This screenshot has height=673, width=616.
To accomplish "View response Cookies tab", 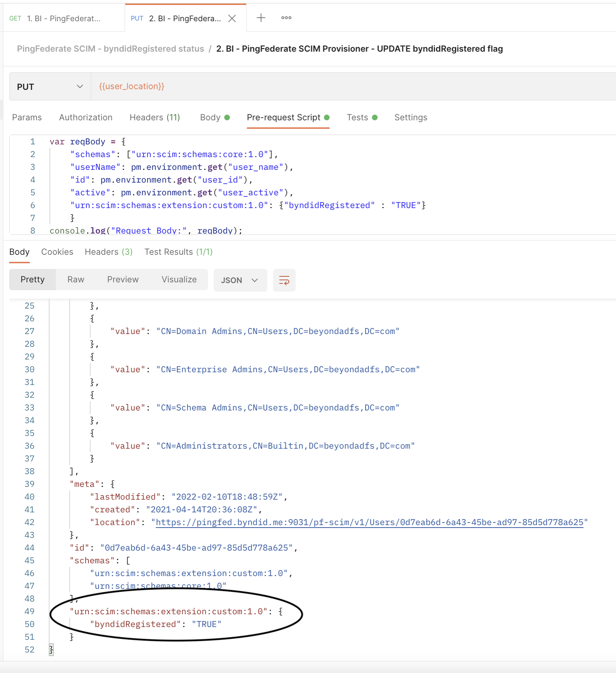I will 57,252.
